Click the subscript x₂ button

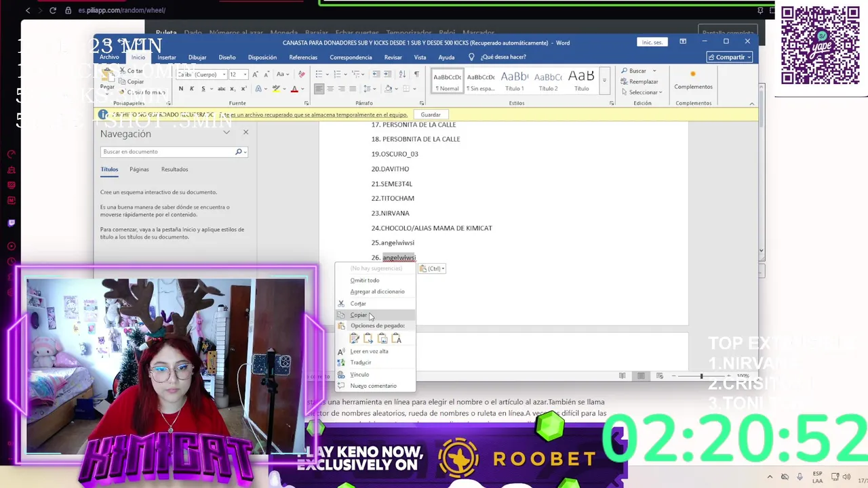(x=233, y=89)
